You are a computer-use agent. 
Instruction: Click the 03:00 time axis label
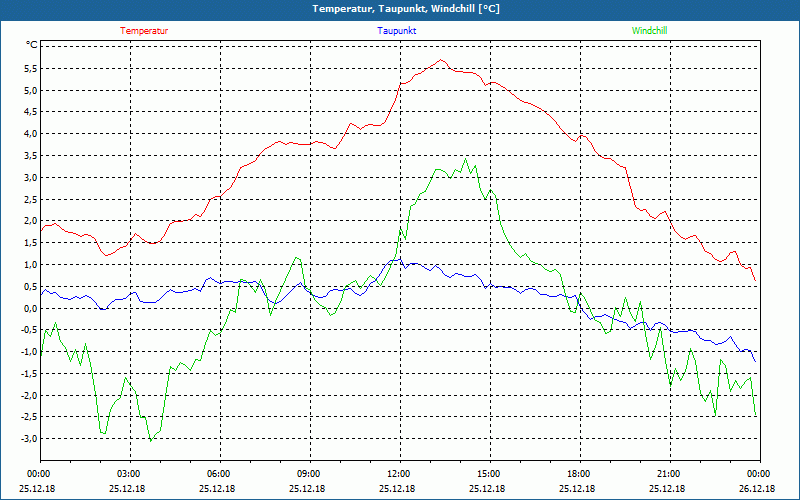click(130, 474)
